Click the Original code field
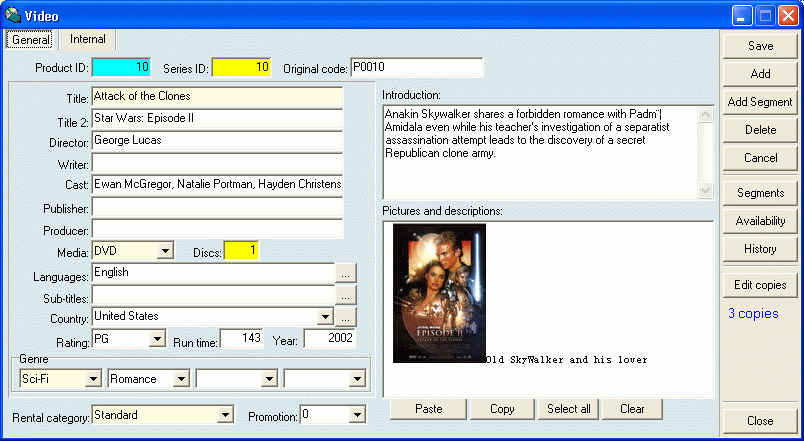The image size is (804, 441). (417, 67)
